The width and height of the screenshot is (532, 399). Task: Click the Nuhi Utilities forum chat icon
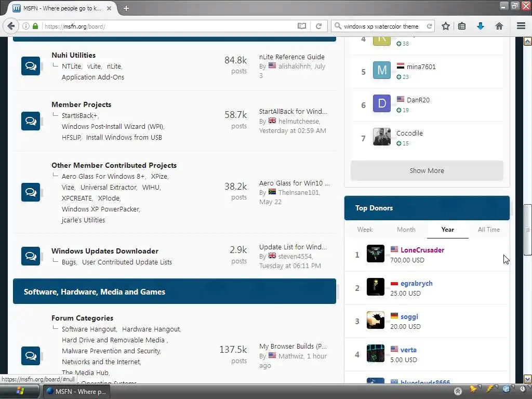[31, 66]
